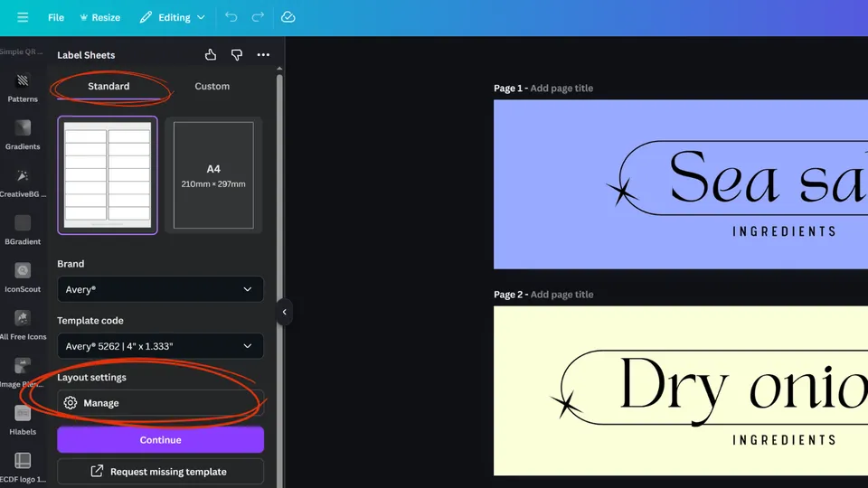Select the Dry onion label page
The width and height of the screenshot is (868, 488).
tap(681, 390)
